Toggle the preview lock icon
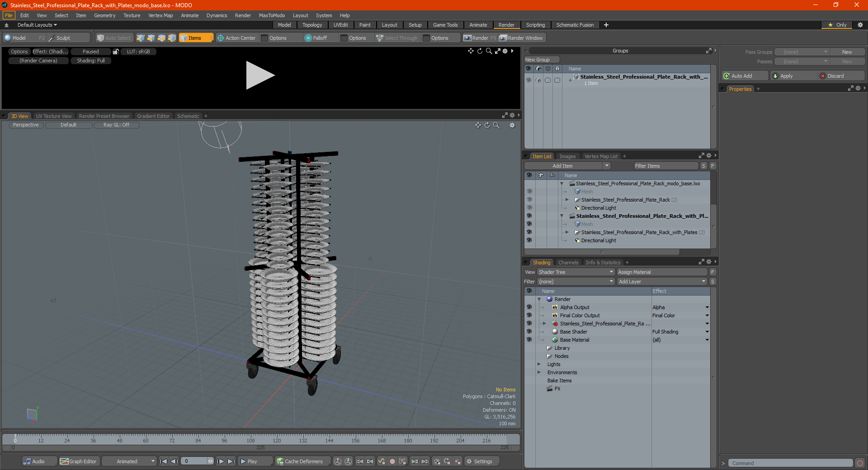Viewport: 868px width, 470px height. coord(116,52)
